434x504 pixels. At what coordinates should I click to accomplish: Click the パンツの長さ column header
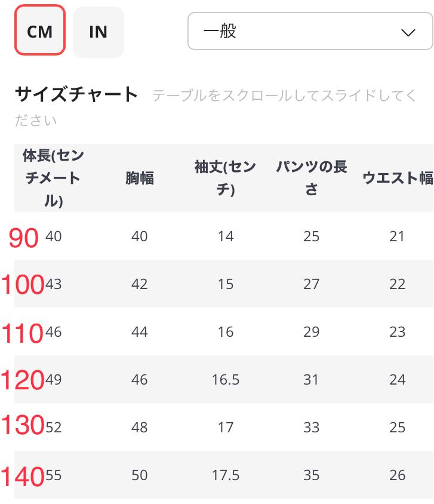(x=311, y=178)
